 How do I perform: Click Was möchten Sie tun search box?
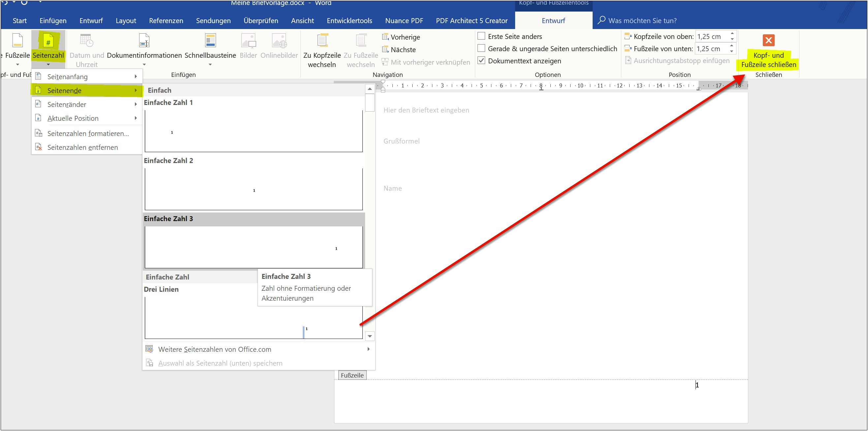[x=642, y=20]
